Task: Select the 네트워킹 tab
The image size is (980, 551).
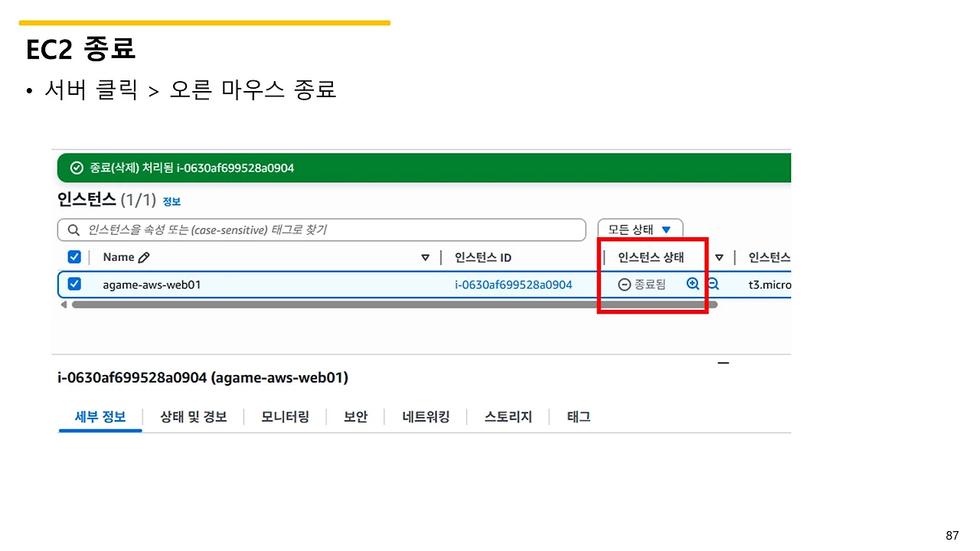Action: tap(426, 416)
